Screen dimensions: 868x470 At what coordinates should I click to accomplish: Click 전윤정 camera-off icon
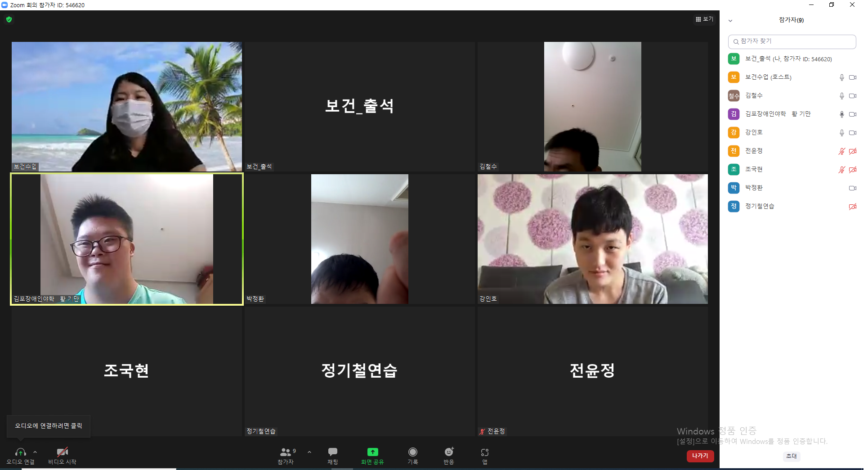[853, 151]
